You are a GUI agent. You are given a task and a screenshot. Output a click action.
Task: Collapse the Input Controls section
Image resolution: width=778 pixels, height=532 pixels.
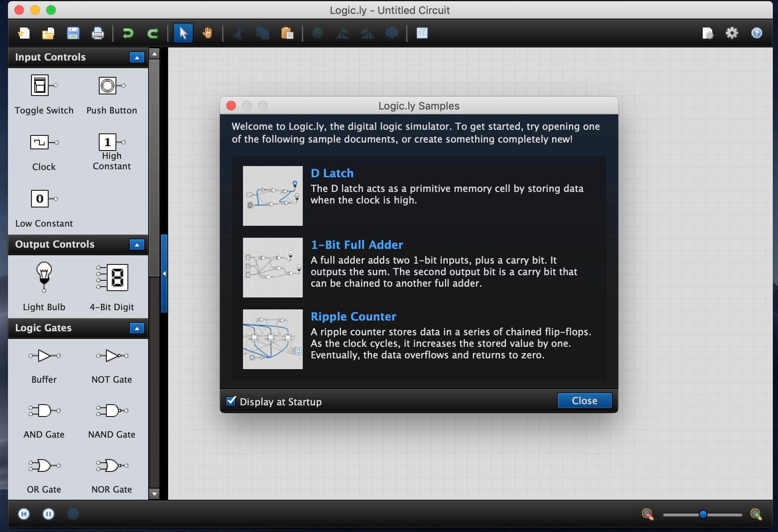click(137, 57)
